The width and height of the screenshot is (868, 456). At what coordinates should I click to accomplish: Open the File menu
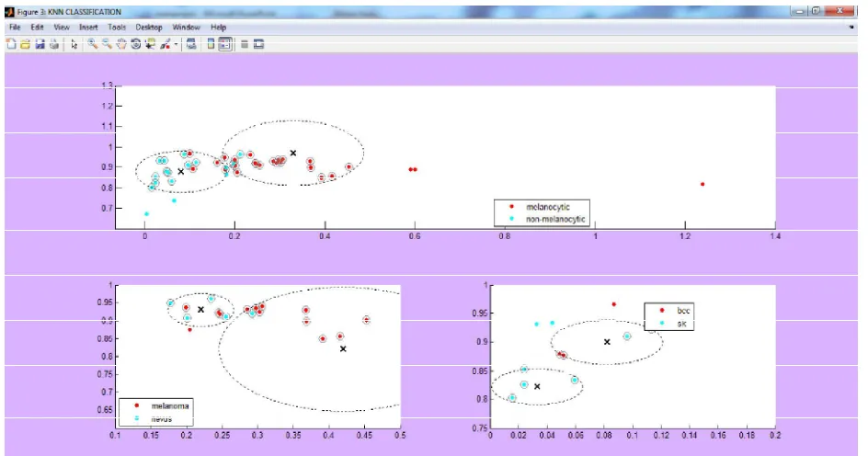click(15, 27)
